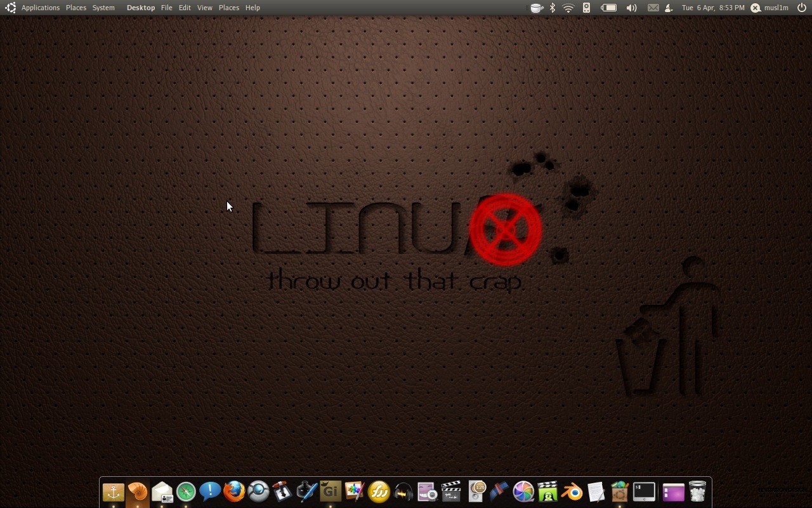The width and height of the screenshot is (812, 508).
Task: Open the software package box icon
Action: tap(620, 492)
